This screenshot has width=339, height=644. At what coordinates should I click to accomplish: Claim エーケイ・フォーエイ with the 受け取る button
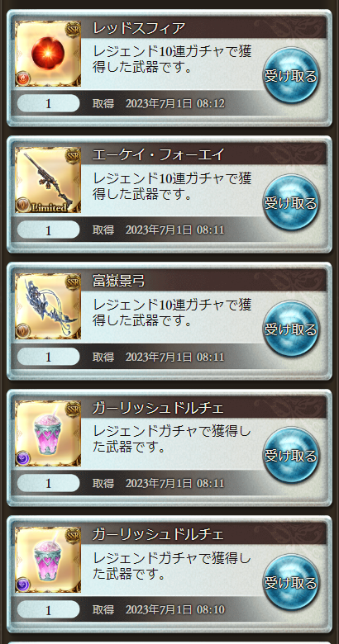tap(291, 203)
